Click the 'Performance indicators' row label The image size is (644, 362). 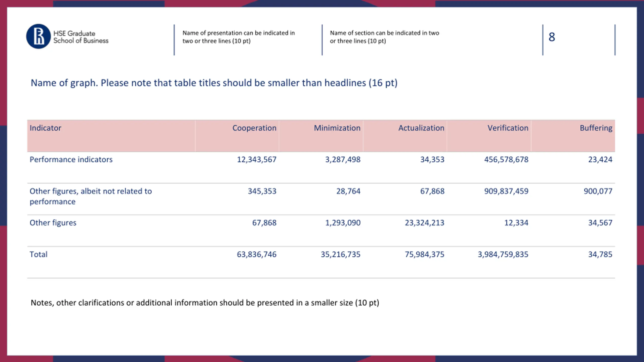[x=71, y=160]
